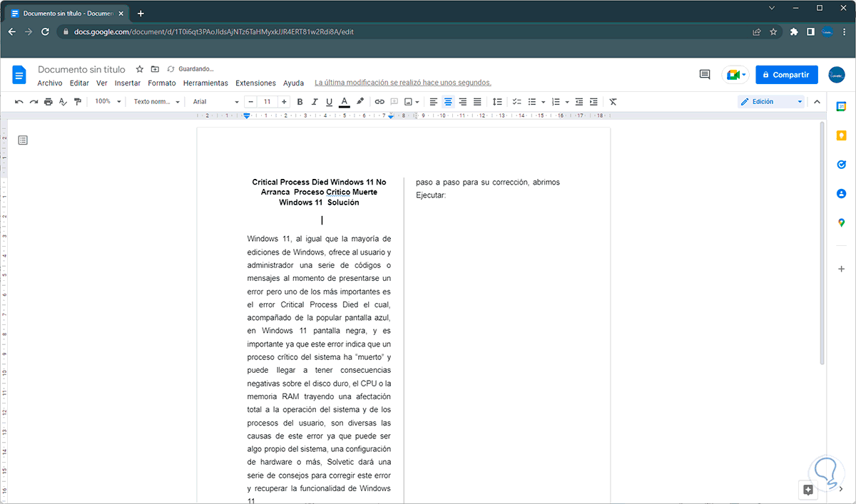This screenshot has height=504, width=856.
Task: Click the font size field
Action: click(267, 102)
